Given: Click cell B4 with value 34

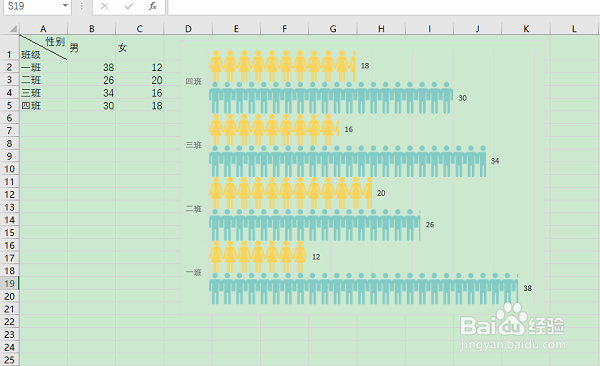Looking at the screenshot, I should tap(91, 93).
